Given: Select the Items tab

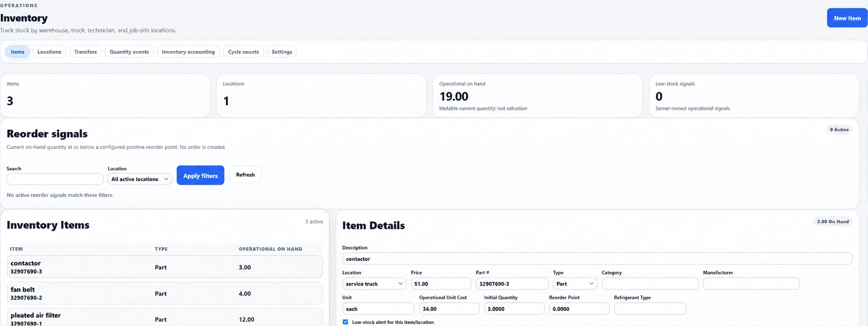Looking at the screenshot, I should (x=17, y=52).
